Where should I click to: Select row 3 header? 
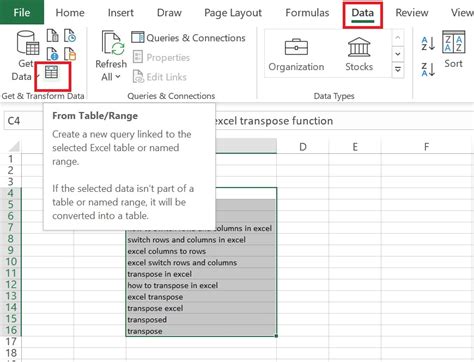tap(11, 182)
